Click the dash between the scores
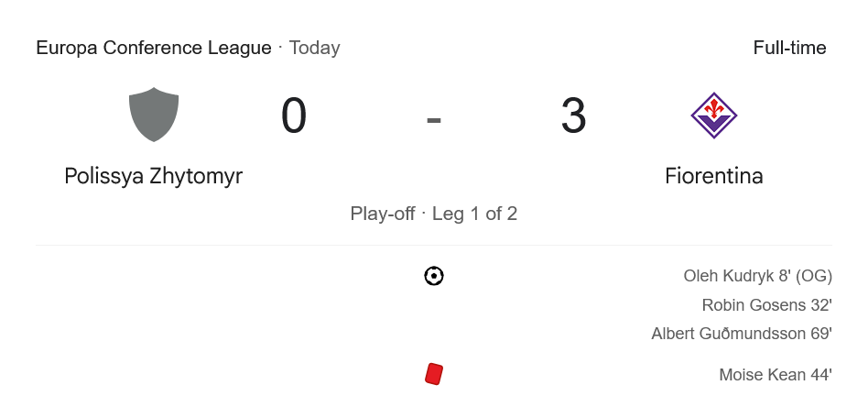 pos(434,120)
